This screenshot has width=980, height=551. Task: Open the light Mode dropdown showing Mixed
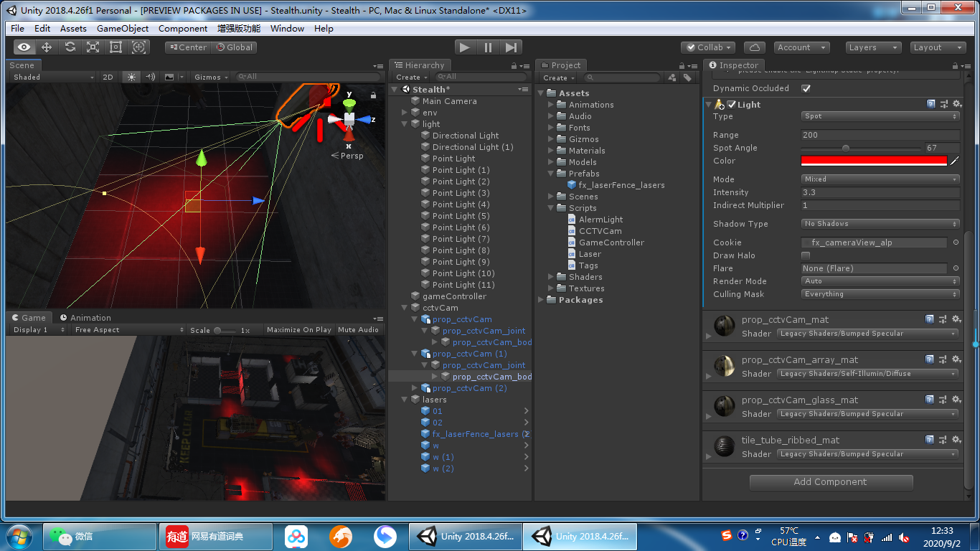point(880,179)
